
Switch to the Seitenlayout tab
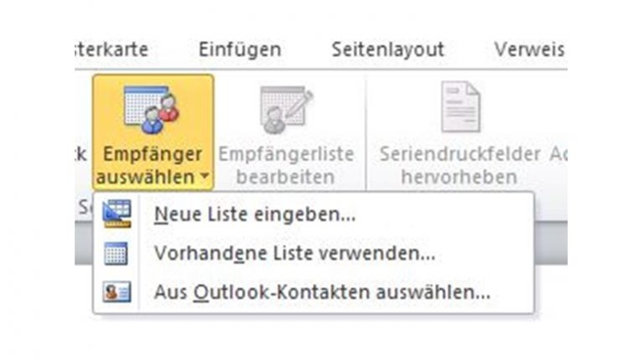click(x=387, y=49)
